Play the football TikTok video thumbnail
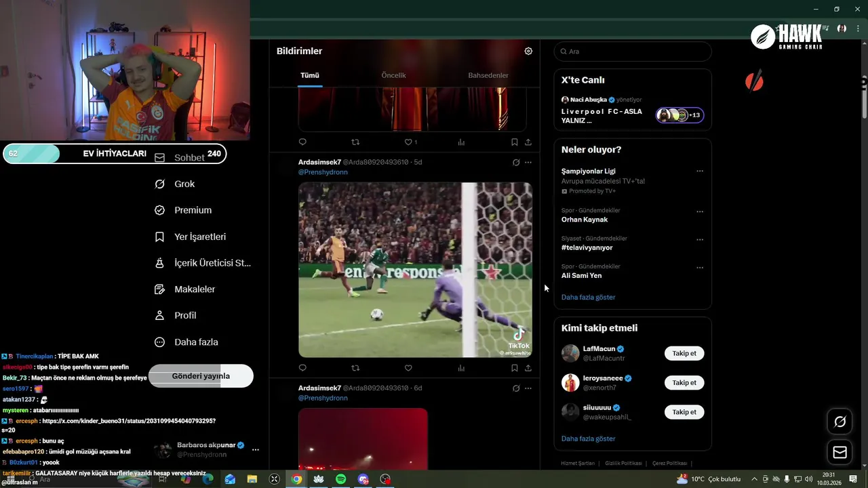This screenshot has height=488, width=868. [x=415, y=270]
